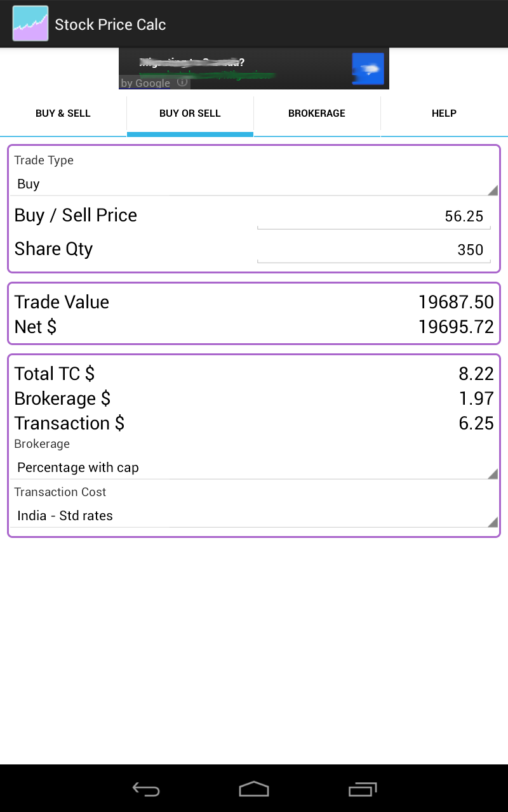Switch to the BUY & SELL tab
This screenshot has height=812, width=508.
coord(63,114)
